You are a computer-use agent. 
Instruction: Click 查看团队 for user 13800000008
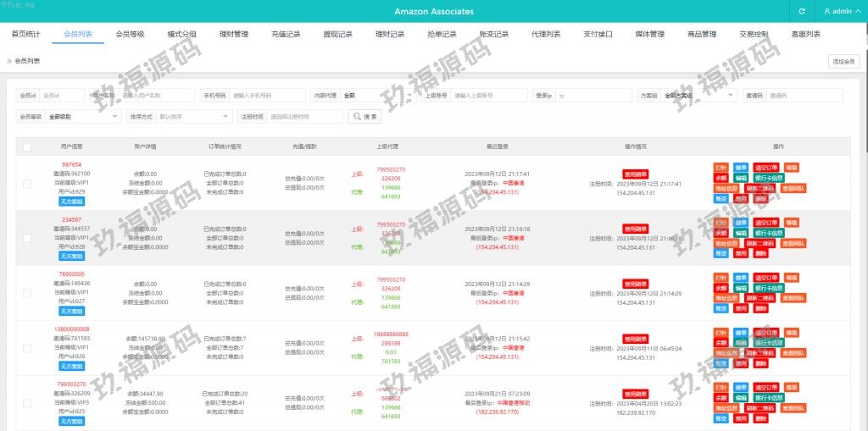click(x=793, y=353)
